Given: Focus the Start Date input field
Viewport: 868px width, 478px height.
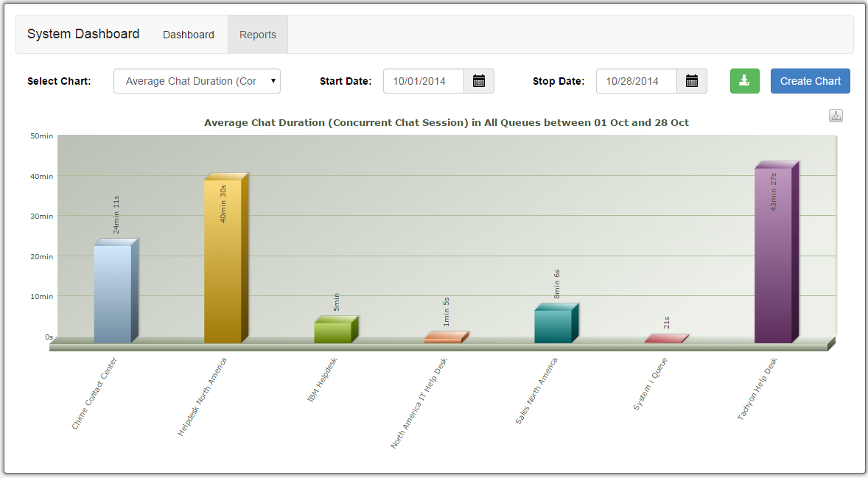Looking at the screenshot, I should (424, 81).
